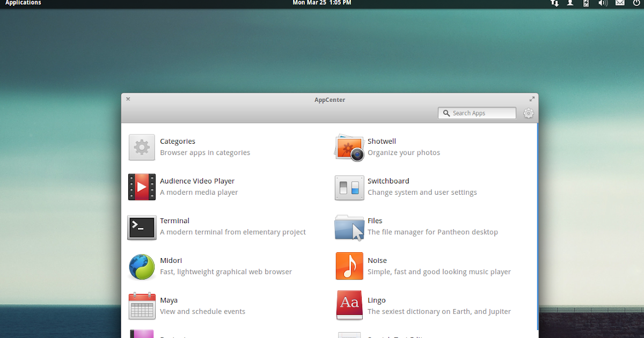Click "The sexiest dictionary on Earth, and Jupiter"

click(439, 312)
